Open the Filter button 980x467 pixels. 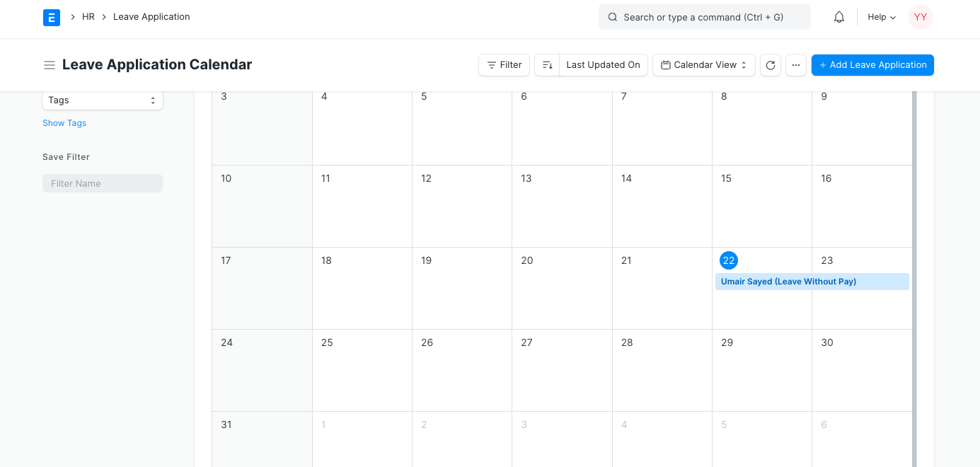[504, 65]
